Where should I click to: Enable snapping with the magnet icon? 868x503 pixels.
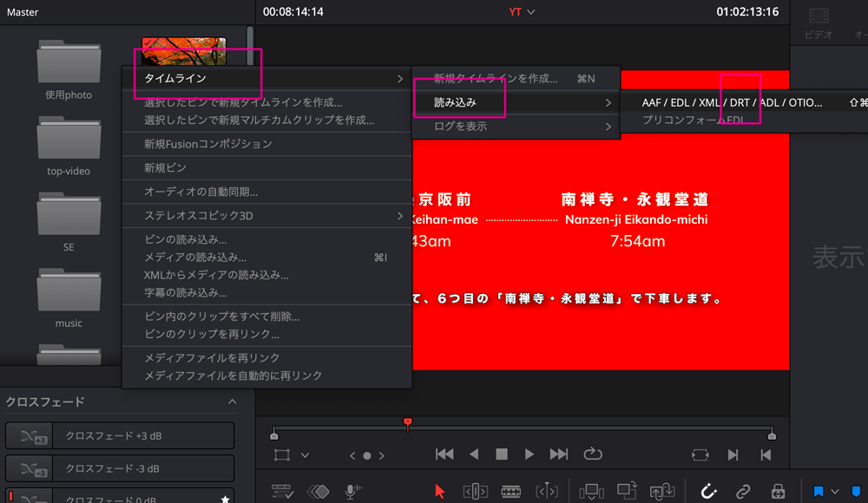[709, 490]
